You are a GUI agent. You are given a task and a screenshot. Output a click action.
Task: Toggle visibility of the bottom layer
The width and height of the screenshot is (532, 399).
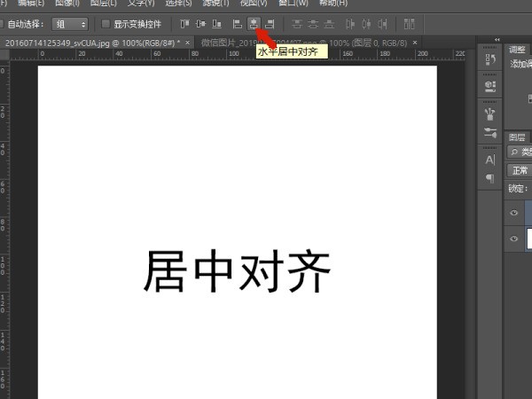(x=514, y=239)
